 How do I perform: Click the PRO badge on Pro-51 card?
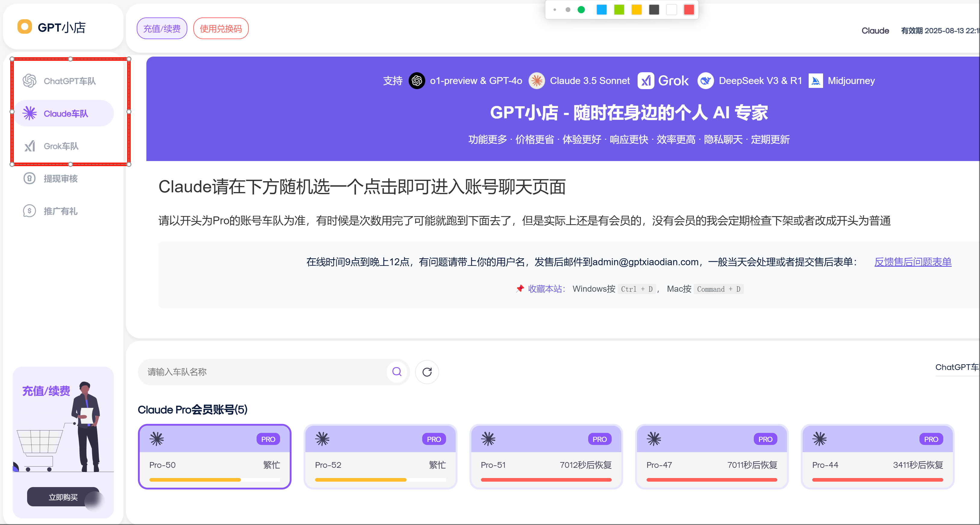tap(600, 439)
